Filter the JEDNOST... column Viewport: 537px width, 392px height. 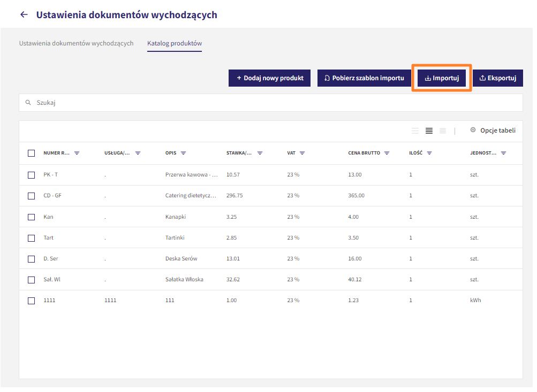pyautogui.click(x=503, y=153)
